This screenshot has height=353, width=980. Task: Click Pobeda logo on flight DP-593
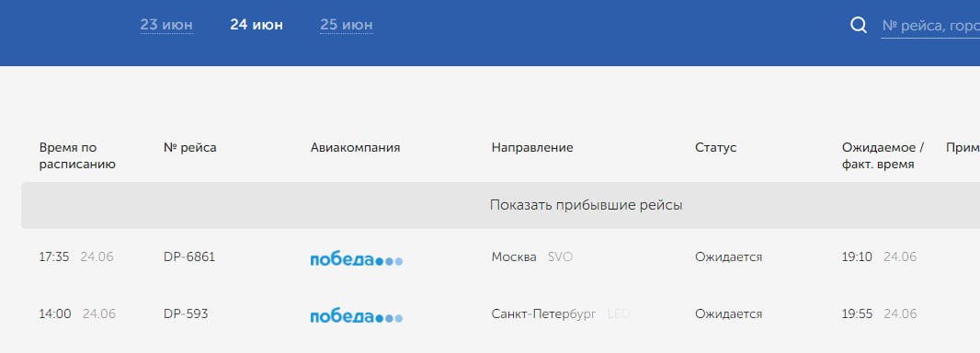pyautogui.click(x=357, y=316)
